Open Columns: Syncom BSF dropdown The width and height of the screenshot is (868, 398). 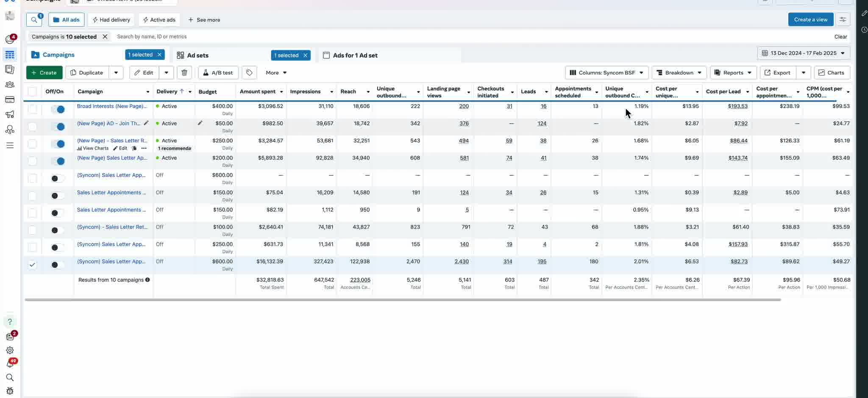coord(606,73)
